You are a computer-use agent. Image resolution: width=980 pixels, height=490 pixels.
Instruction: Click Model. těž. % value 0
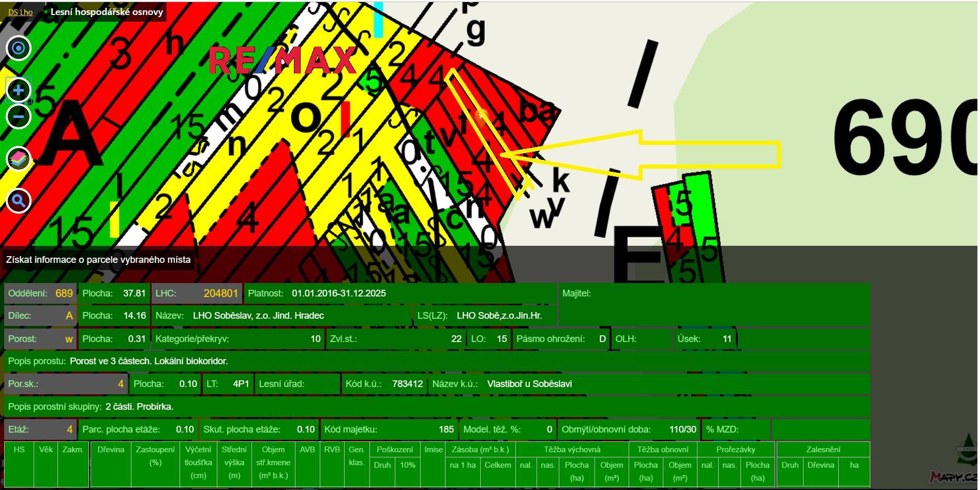click(x=550, y=429)
